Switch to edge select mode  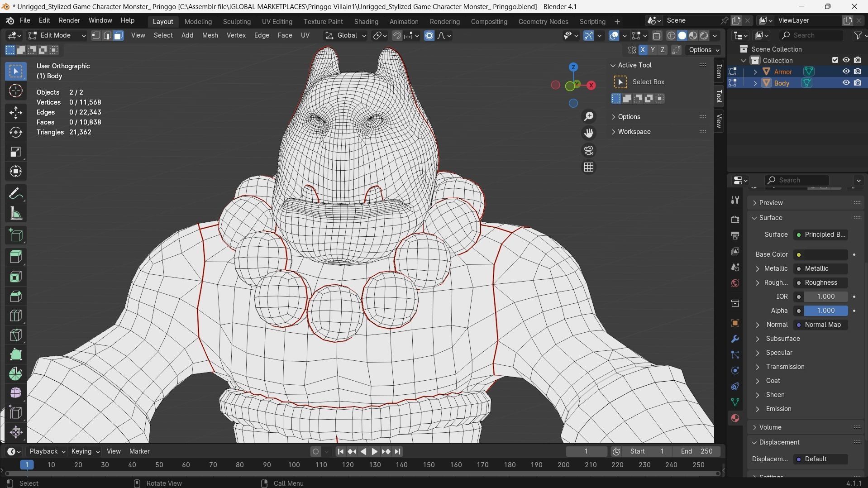[107, 36]
